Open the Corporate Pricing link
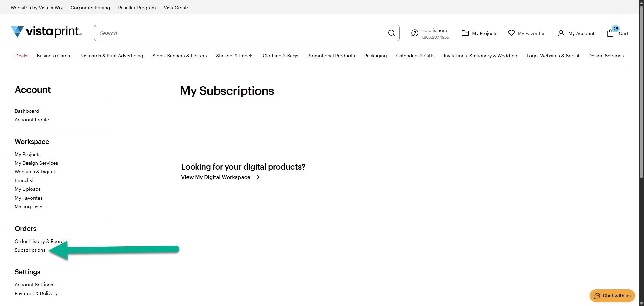 90,8
